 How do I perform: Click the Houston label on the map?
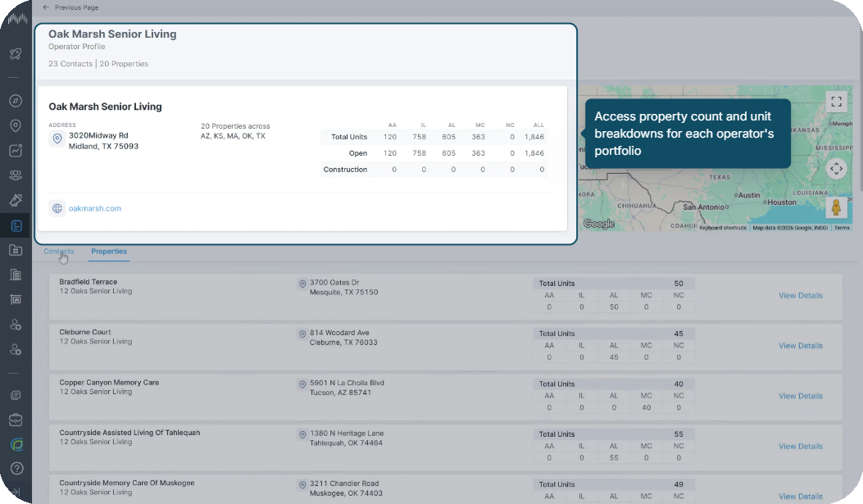pyautogui.click(x=780, y=202)
